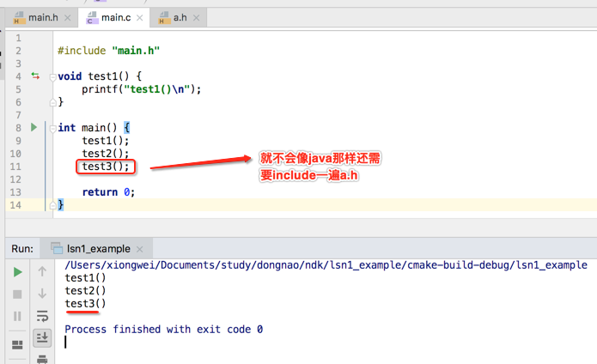Click the return 0; statement
Viewport: 597px width, 364px height.
[108, 192]
